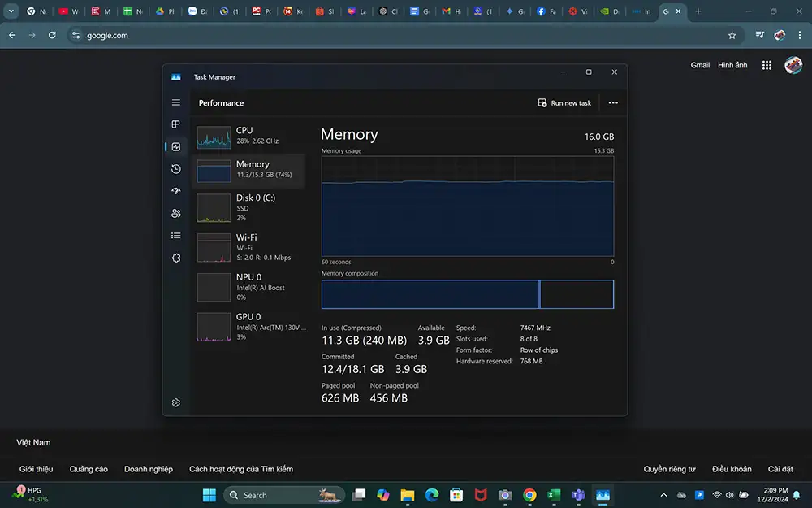Expand the Task Manager navigation hamburger menu

pos(175,102)
